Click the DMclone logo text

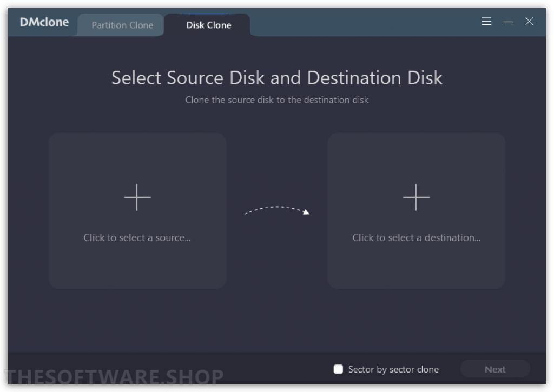44,22
